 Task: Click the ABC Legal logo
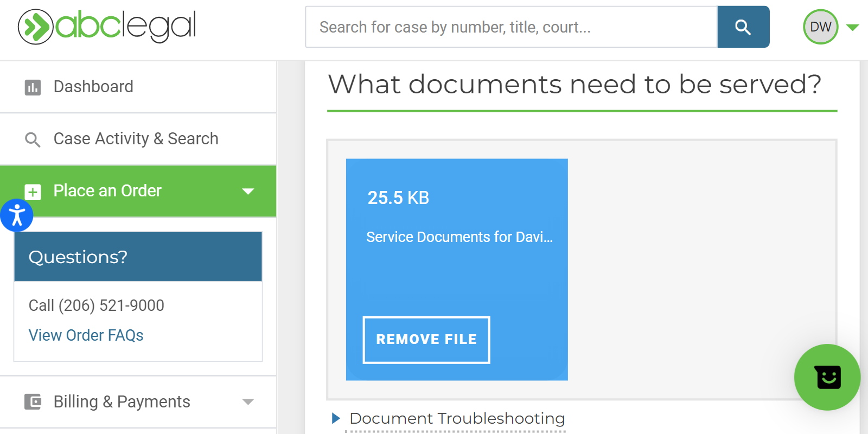[107, 27]
